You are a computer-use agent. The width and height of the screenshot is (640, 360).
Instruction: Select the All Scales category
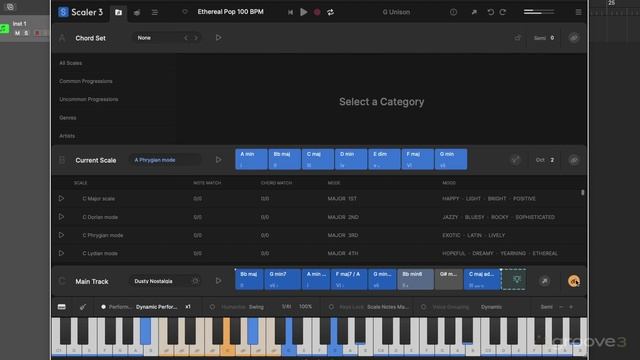point(71,63)
